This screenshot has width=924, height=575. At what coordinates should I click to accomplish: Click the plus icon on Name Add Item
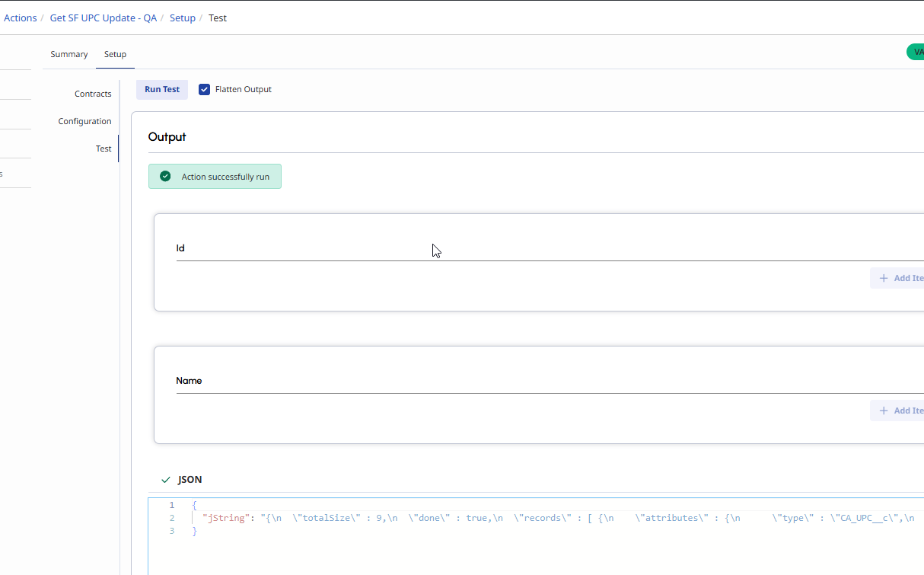click(884, 410)
